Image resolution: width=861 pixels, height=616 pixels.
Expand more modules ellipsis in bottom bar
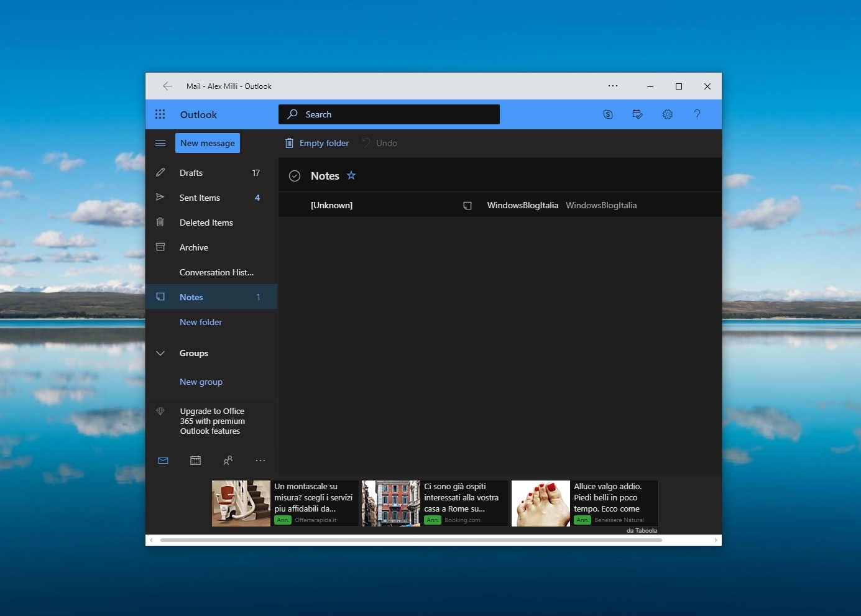260,461
